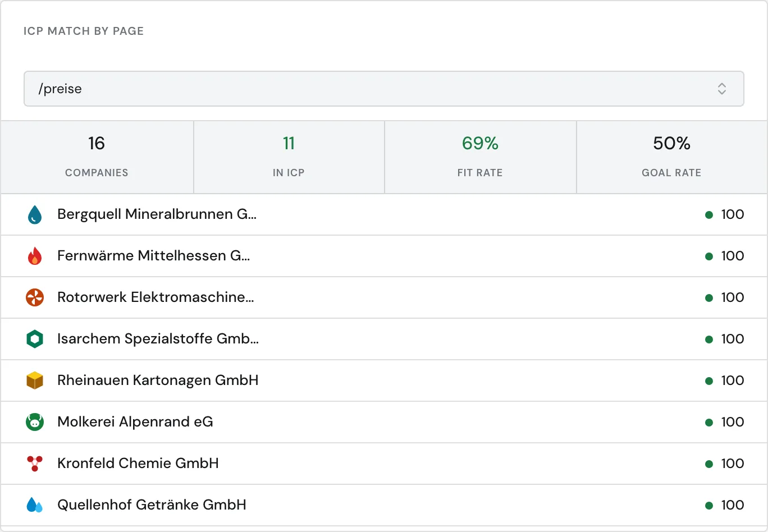Viewport: 768px width, 532px height.
Task: Open Rheinauen Kartonagen GmbH entry
Action: click(384, 380)
